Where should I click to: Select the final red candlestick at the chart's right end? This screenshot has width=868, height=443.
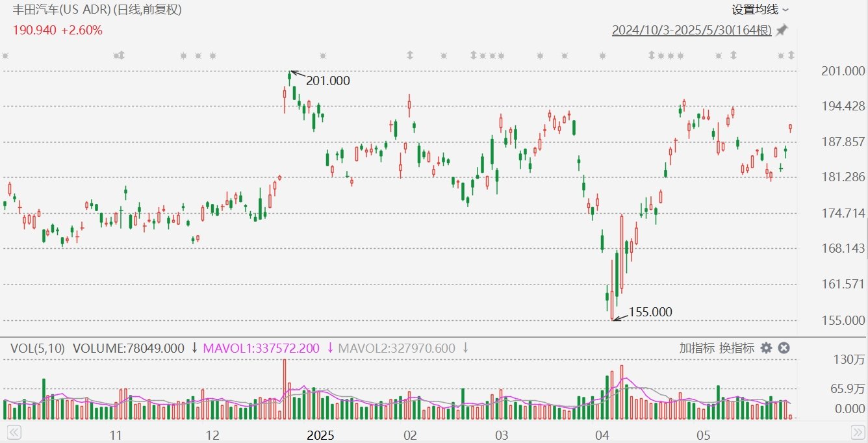(791, 127)
